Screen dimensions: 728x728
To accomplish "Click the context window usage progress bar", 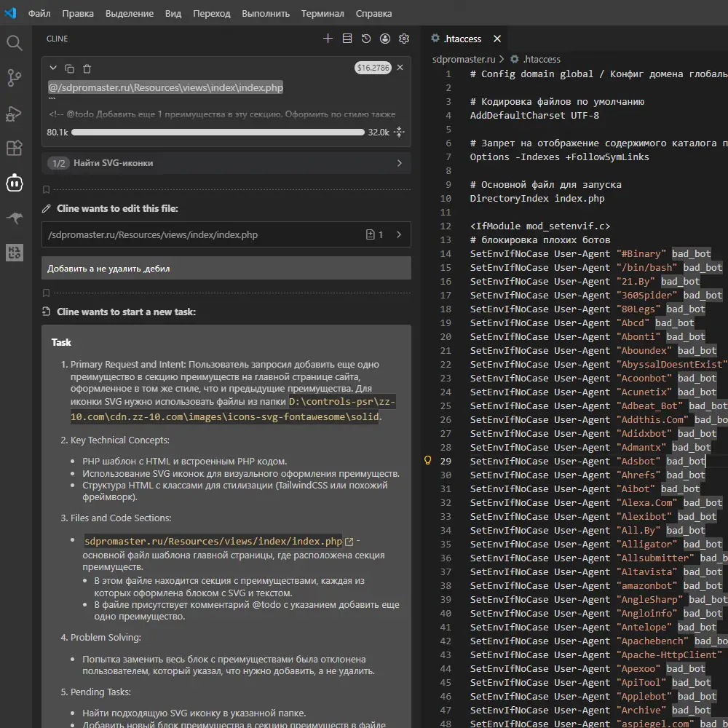I will click(x=218, y=132).
